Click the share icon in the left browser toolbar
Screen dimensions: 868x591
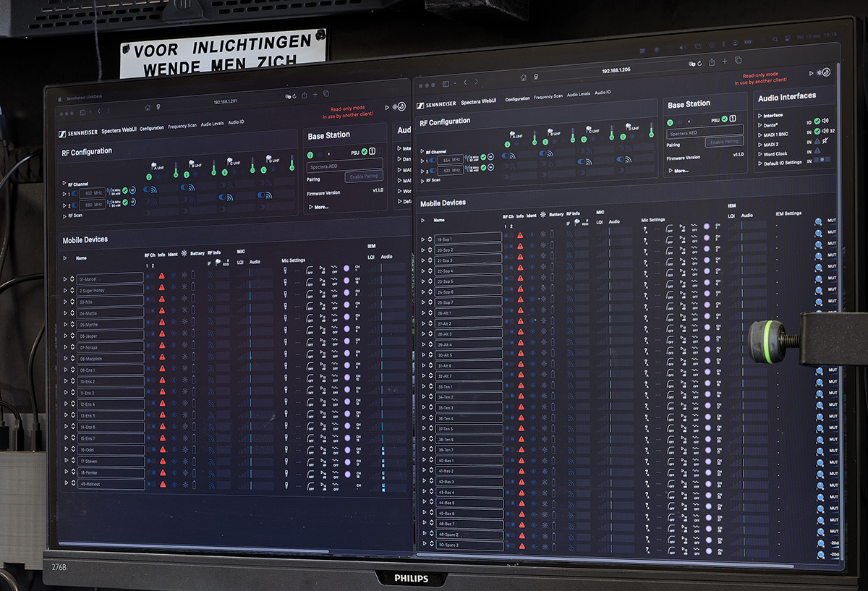click(304, 94)
